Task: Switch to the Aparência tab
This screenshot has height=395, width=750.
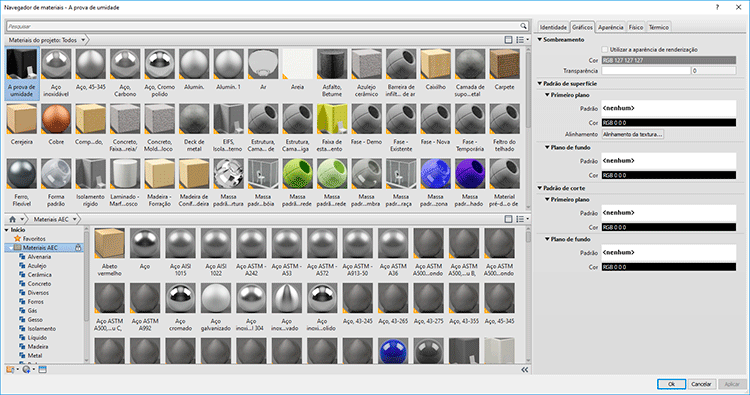Action: 611,27
